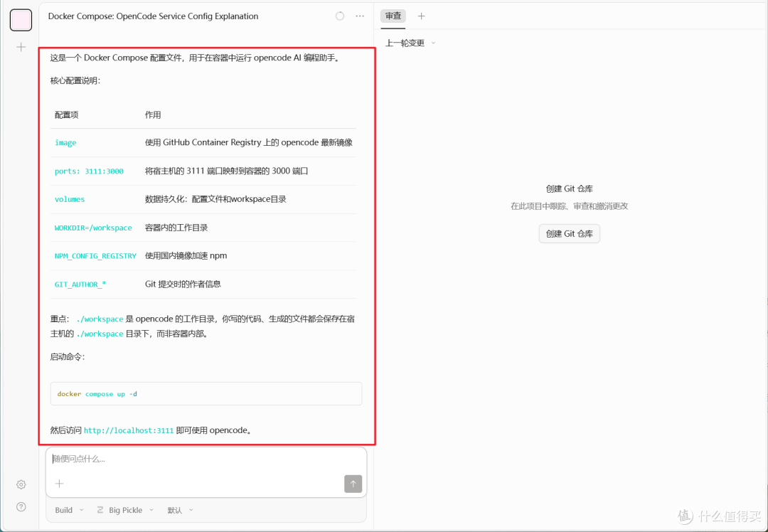
Task: Open settings via the gear icon
Action: 21,484
